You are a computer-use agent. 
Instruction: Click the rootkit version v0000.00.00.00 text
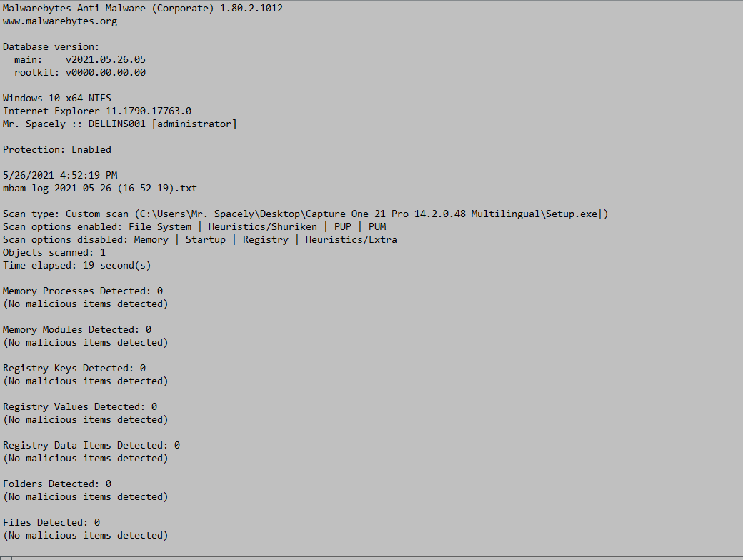(x=106, y=72)
